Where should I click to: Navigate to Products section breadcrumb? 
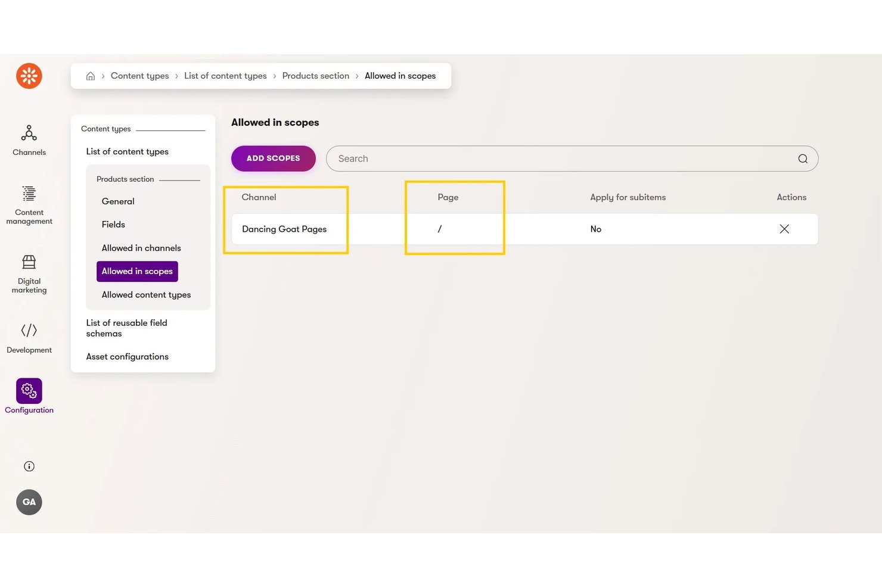click(x=316, y=76)
